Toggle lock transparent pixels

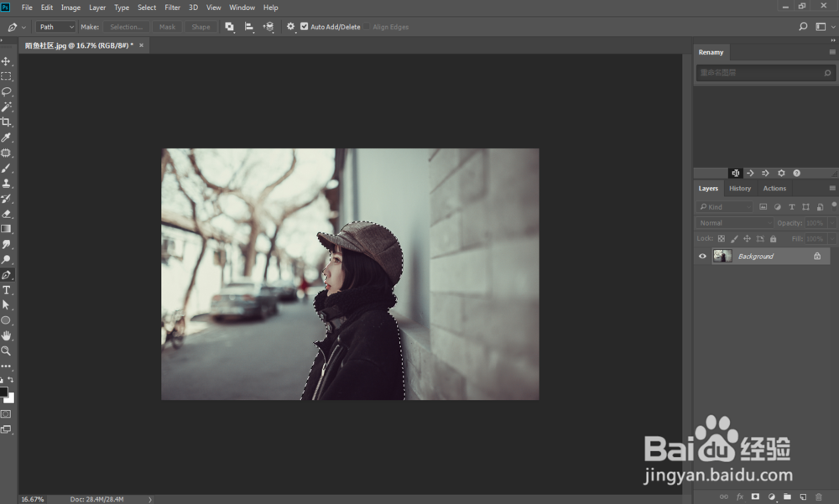[722, 239]
